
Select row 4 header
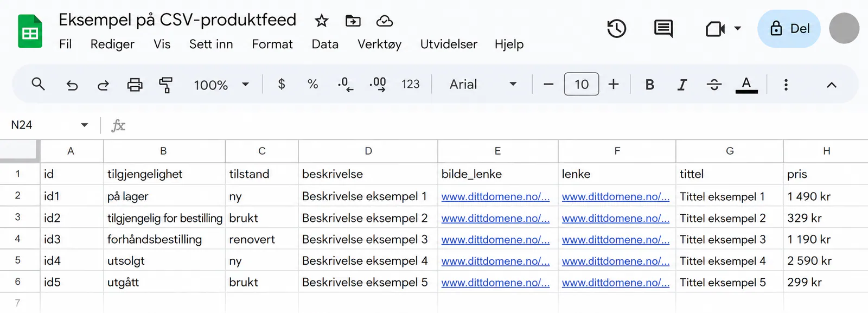18,239
